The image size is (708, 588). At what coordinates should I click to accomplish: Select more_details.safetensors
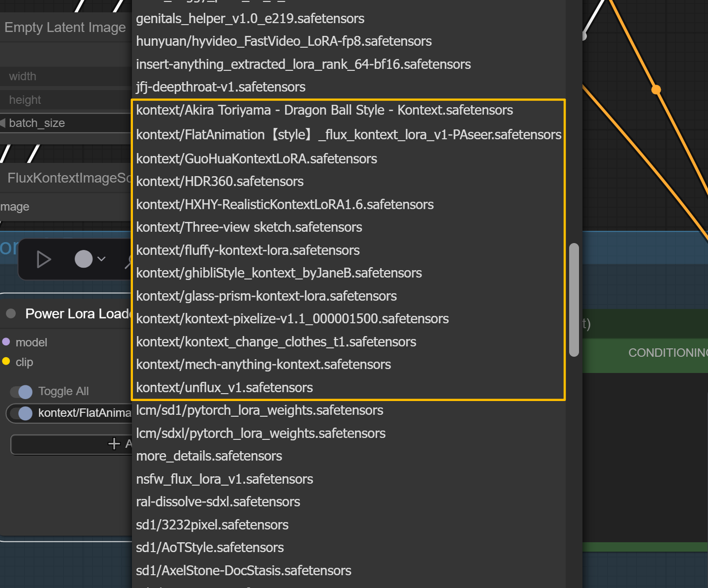pos(349,456)
